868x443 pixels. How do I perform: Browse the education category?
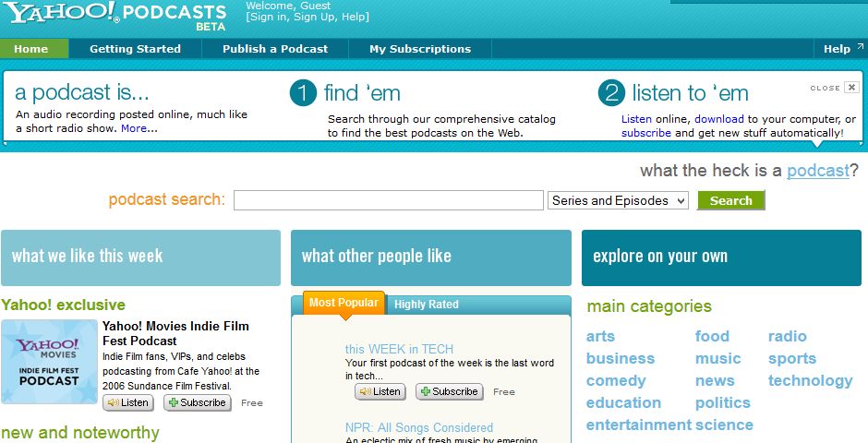tap(624, 402)
